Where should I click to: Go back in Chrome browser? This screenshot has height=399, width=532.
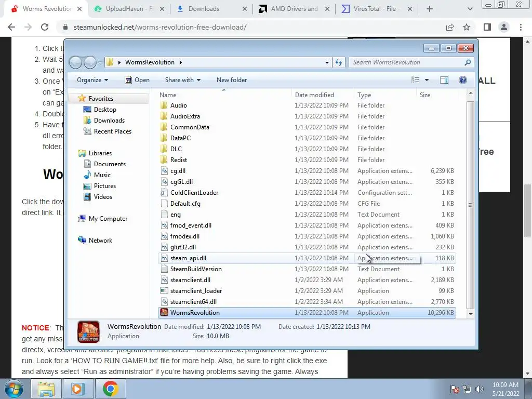tap(11, 27)
